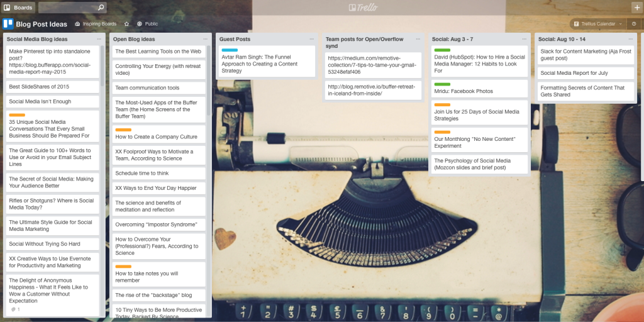644x322 pixels.
Task: Star the Blog Post Ideas board
Action: (126, 24)
